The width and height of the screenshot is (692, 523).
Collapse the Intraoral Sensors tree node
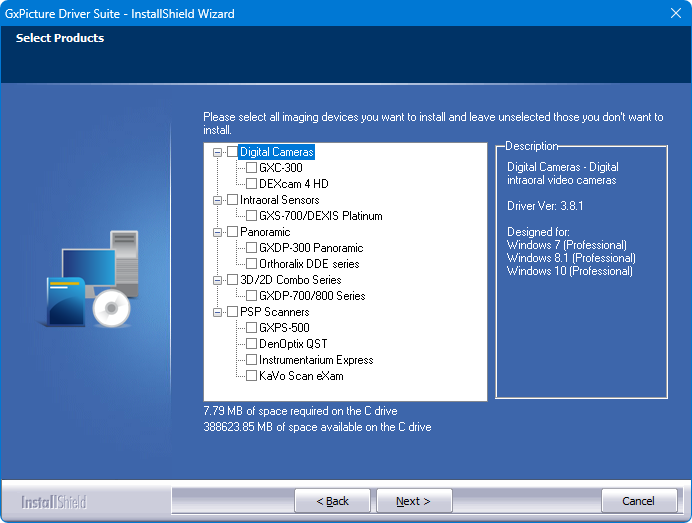pos(217,200)
